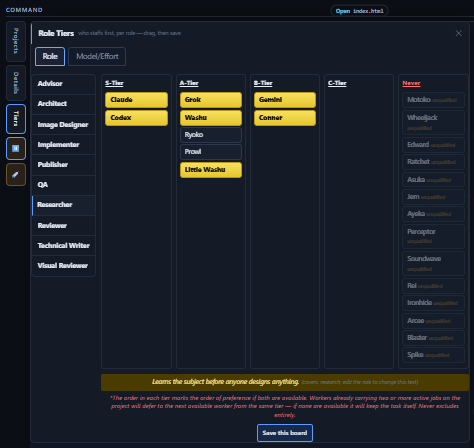The width and height of the screenshot is (474, 448).
Task: Select the Implementer role
Action: [x=64, y=145]
